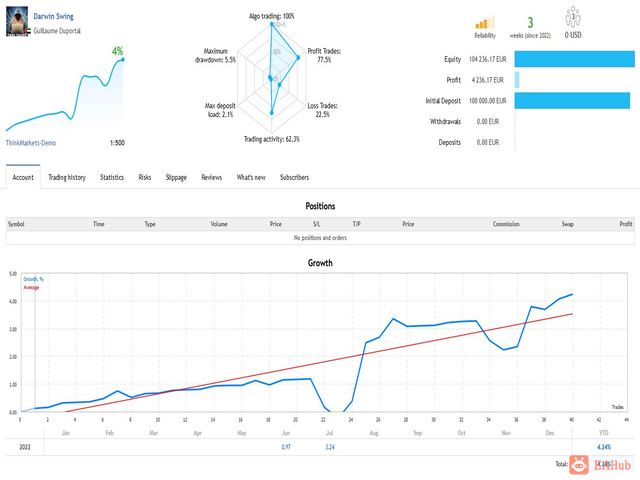Click the Growth, % legend label

pos(33,279)
